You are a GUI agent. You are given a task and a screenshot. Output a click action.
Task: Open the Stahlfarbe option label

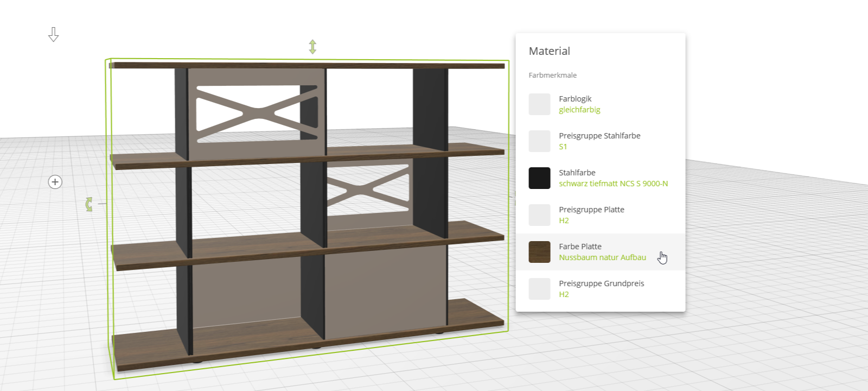(577, 173)
